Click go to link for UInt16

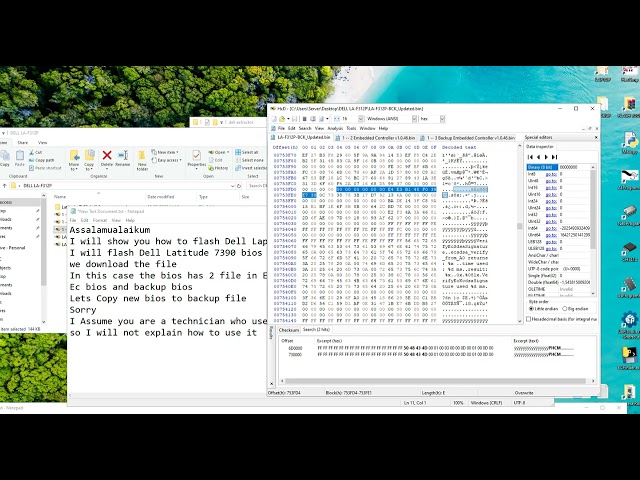pos(551,194)
